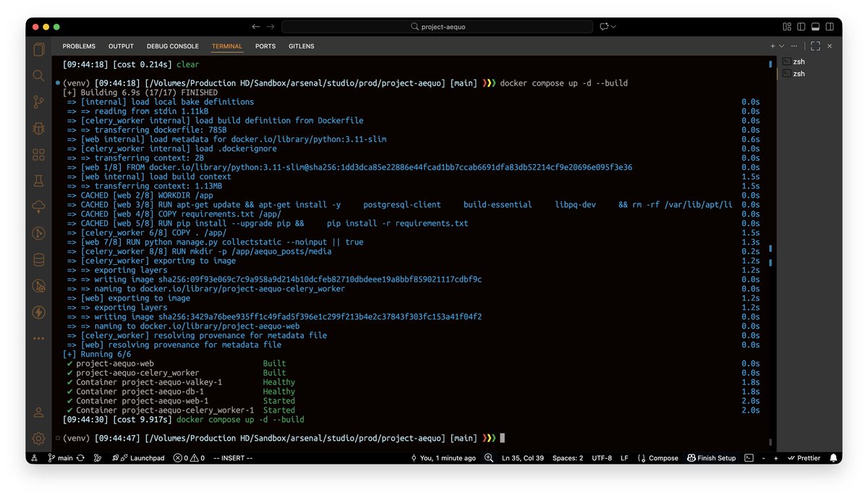Open the terminal panel more actions menu

click(794, 46)
